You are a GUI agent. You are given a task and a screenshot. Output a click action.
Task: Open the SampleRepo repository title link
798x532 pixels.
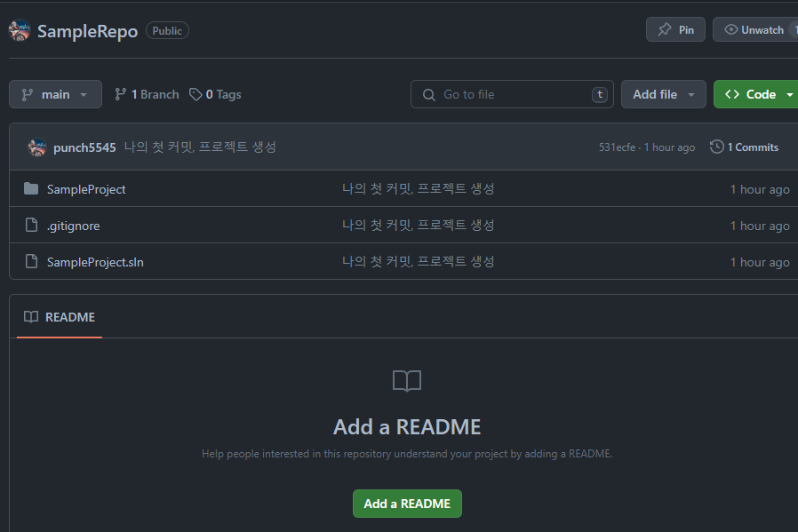click(88, 31)
